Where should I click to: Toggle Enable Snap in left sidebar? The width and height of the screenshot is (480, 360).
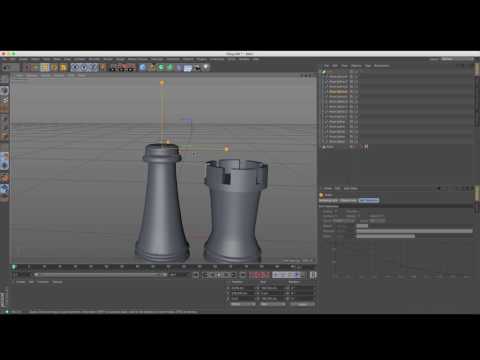pyautogui.click(x=4, y=179)
